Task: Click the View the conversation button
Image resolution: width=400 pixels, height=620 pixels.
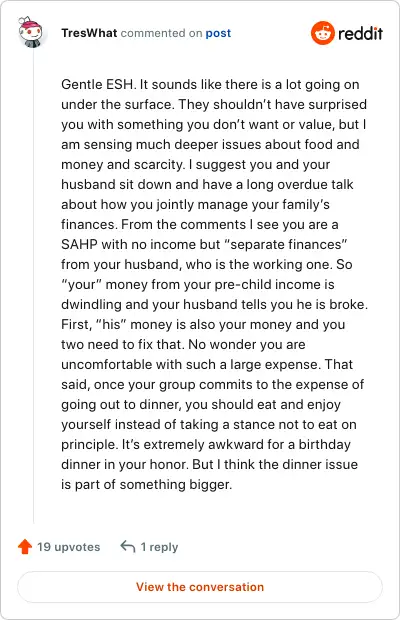Action: 200,587
